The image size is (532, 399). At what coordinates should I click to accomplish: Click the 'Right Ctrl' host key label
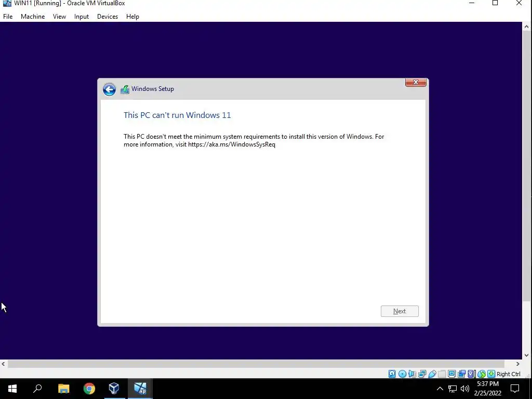(508, 374)
